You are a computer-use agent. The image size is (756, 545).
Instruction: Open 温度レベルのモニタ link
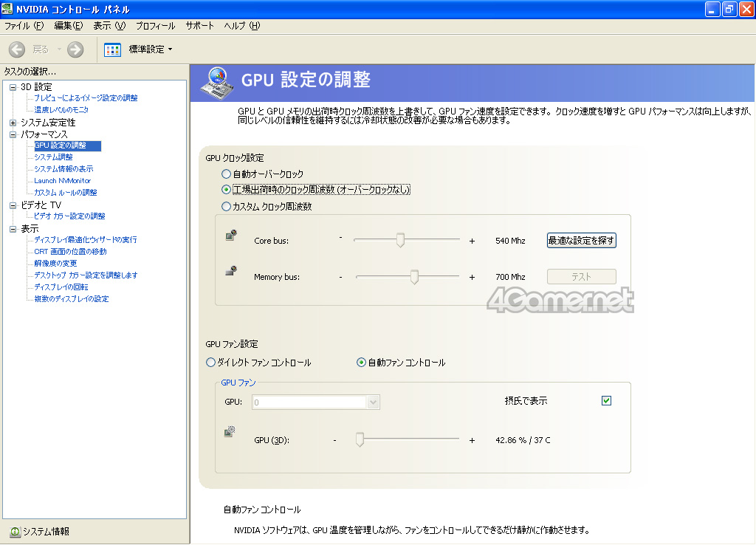[x=61, y=110]
